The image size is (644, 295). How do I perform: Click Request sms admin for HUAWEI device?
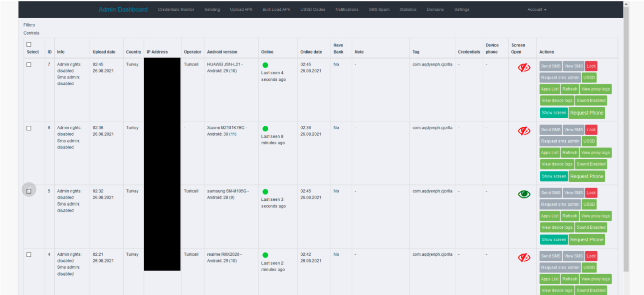coord(560,78)
